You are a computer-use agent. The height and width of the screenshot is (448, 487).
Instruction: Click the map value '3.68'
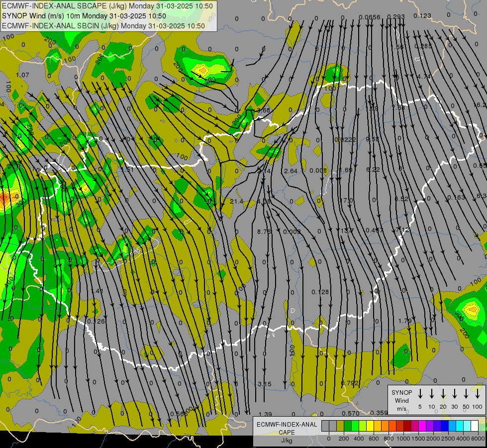[x=264, y=111]
